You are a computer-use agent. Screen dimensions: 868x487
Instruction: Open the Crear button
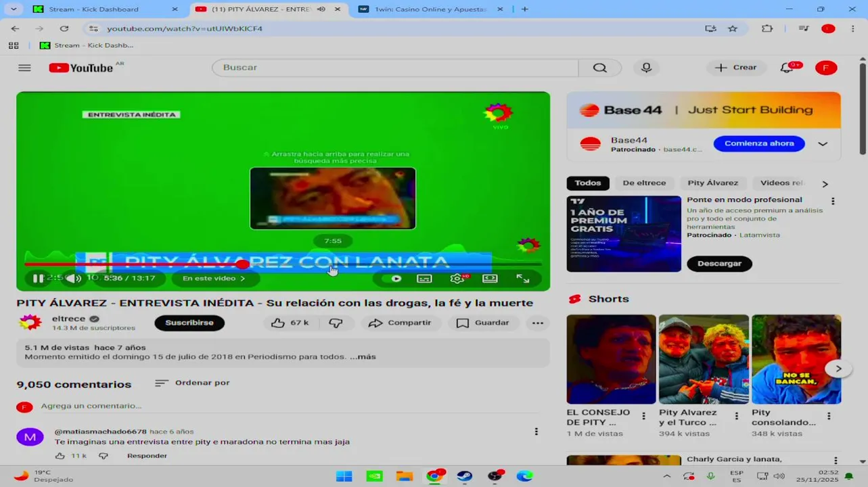click(736, 68)
